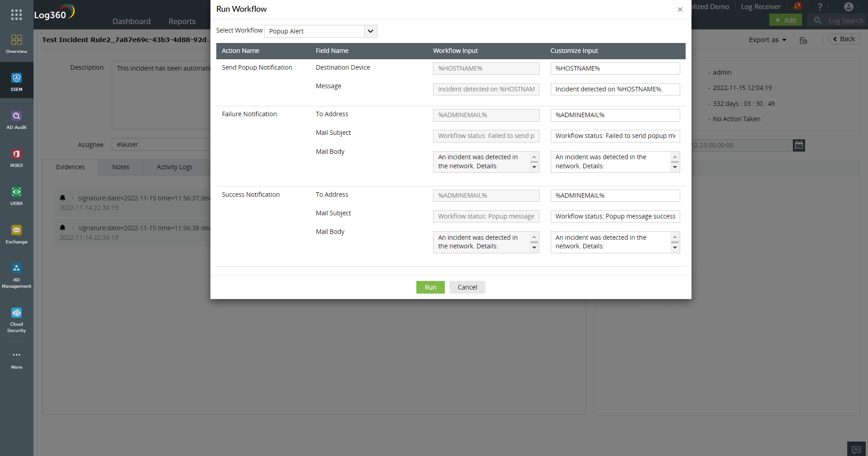Click the Log360 logo

tap(54, 12)
